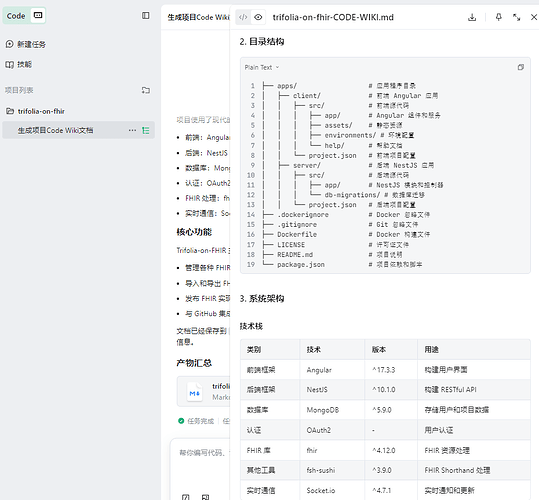
Task: Pin the document preview panel
Action: tap(498, 17)
